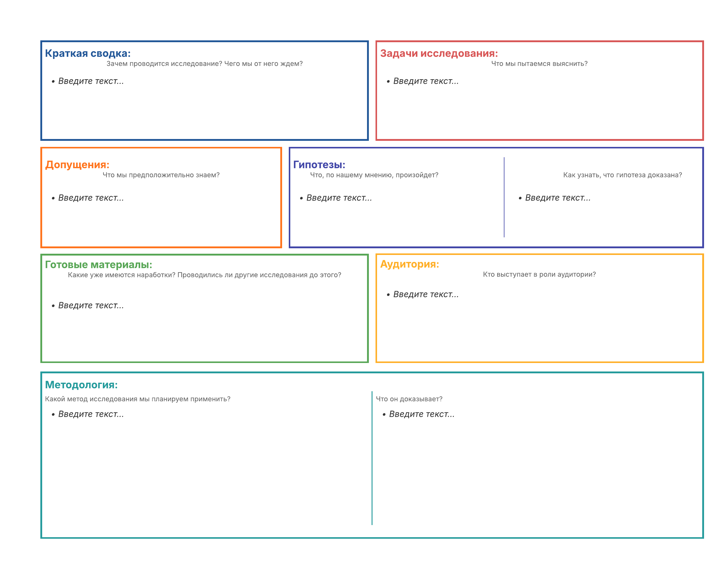Select the 'Аудитория' yellow heading
The width and height of the screenshot is (728, 563).
pyautogui.click(x=409, y=264)
